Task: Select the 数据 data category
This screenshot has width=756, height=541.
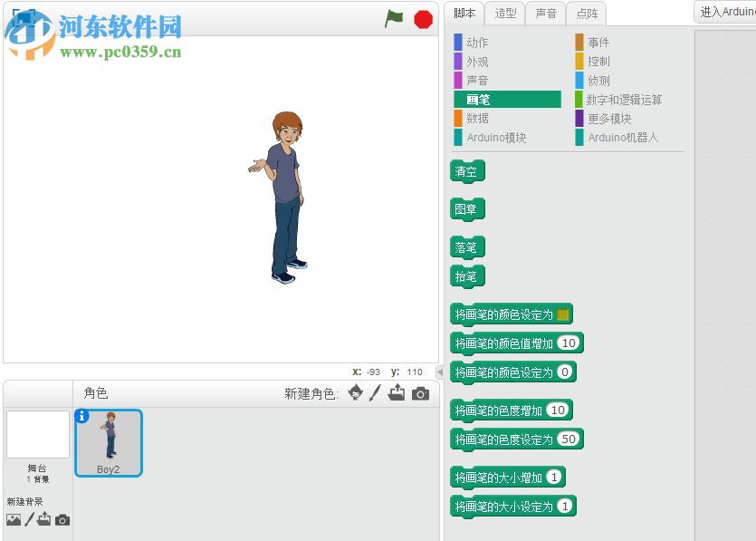Action: pyautogui.click(x=478, y=118)
